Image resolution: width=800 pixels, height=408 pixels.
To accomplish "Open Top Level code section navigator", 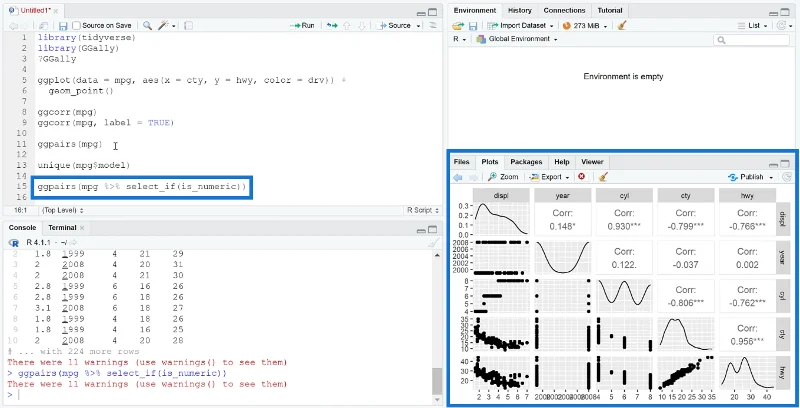I will coord(63,210).
